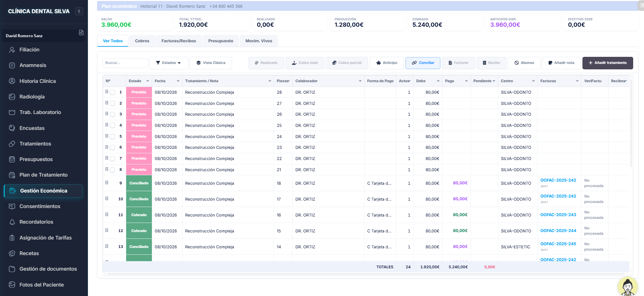644x296 pixels.
Task: Click the table's horizontal scrollbar
Action: tap(366, 274)
